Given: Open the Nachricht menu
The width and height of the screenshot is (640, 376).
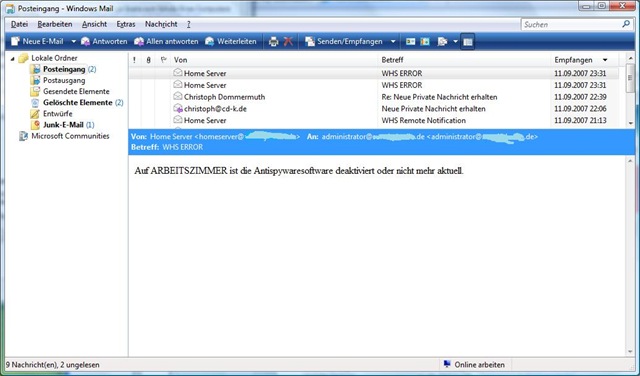Looking at the screenshot, I should coord(161,24).
